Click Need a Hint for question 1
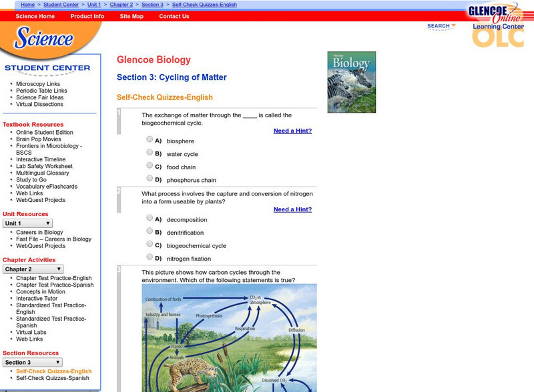Screen dimensions: 534x392 (292, 131)
